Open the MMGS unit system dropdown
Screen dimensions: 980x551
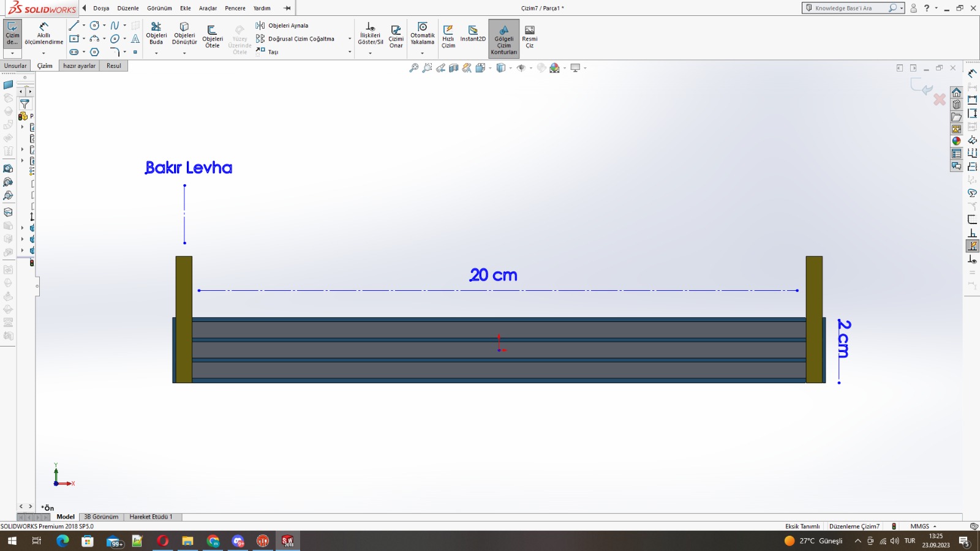pos(923,527)
